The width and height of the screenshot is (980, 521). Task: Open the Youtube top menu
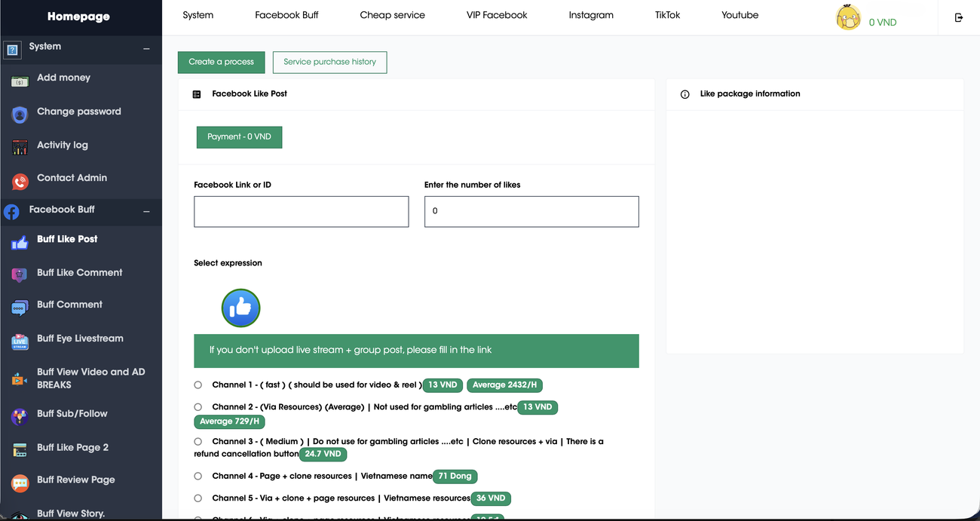740,15
